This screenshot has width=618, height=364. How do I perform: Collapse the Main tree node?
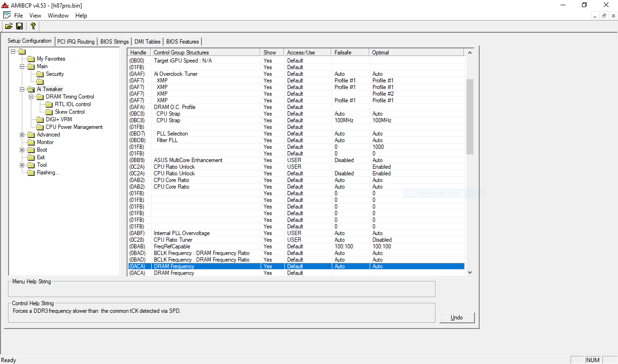[x=22, y=66]
